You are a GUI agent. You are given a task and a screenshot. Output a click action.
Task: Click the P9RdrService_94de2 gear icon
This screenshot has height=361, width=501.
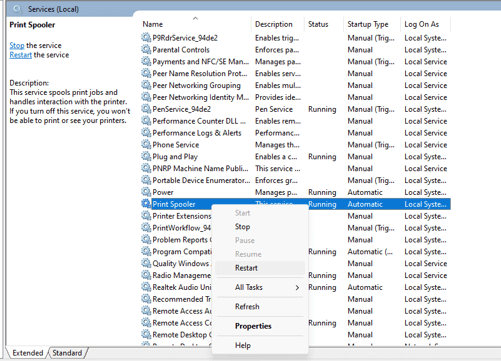pos(146,37)
